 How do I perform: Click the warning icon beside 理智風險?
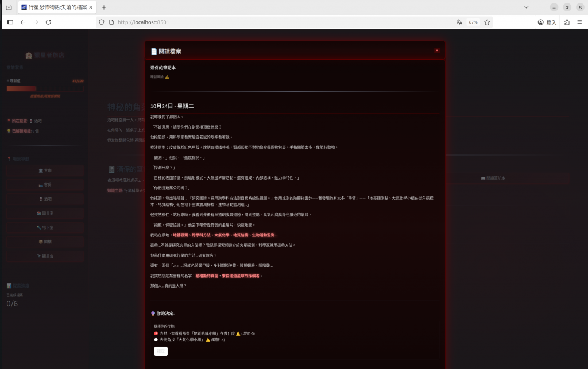pos(167,77)
